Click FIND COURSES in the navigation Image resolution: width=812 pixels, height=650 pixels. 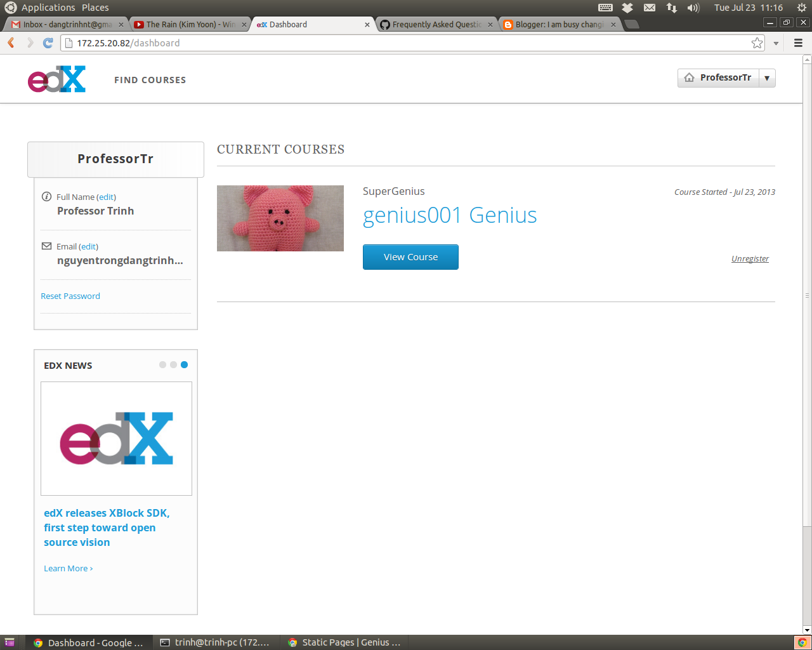tap(150, 80)
